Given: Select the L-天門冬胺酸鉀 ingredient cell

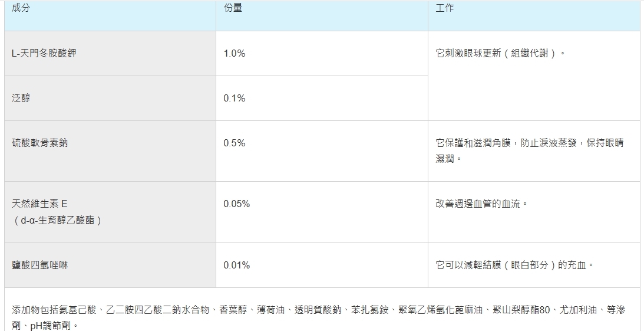Looking at the screenshot, I should [44, 53].
